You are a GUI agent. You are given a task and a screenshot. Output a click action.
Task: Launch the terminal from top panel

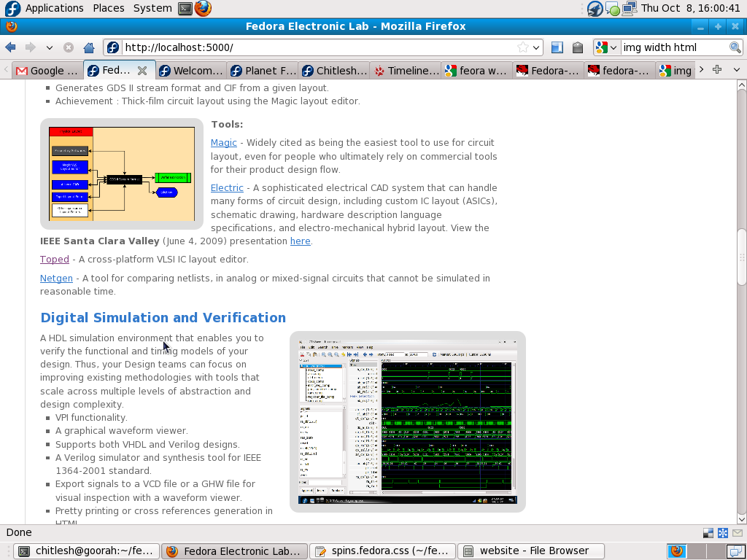185,8
